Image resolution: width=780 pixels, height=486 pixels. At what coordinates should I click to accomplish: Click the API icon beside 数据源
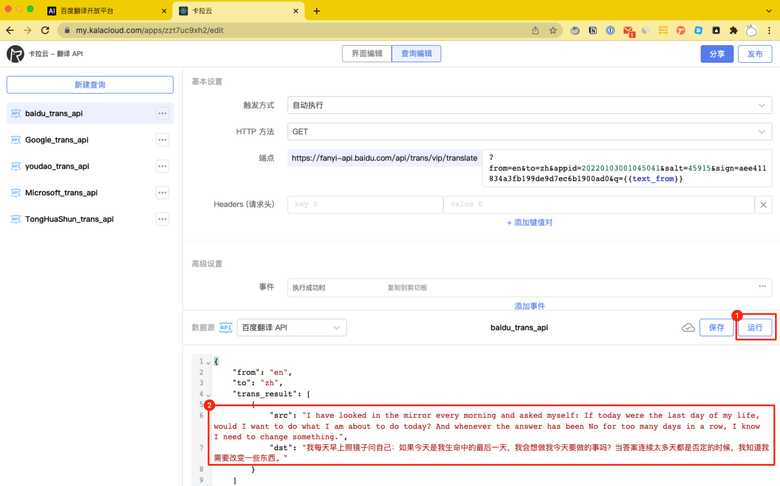226,327
